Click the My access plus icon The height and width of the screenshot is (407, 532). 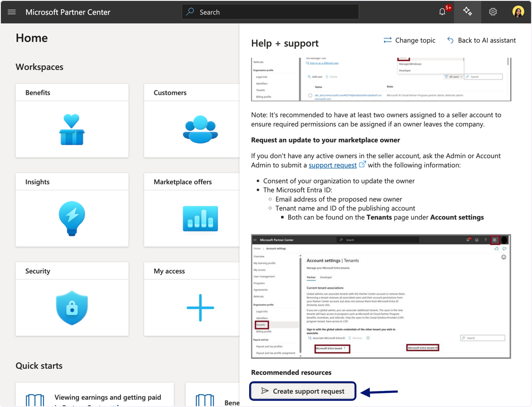[200, 308]
